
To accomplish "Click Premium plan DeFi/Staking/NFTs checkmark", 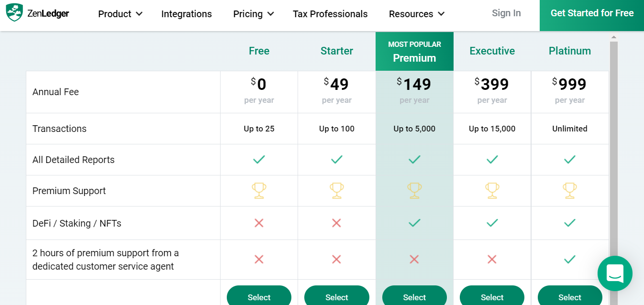I will tap(414, 222).
